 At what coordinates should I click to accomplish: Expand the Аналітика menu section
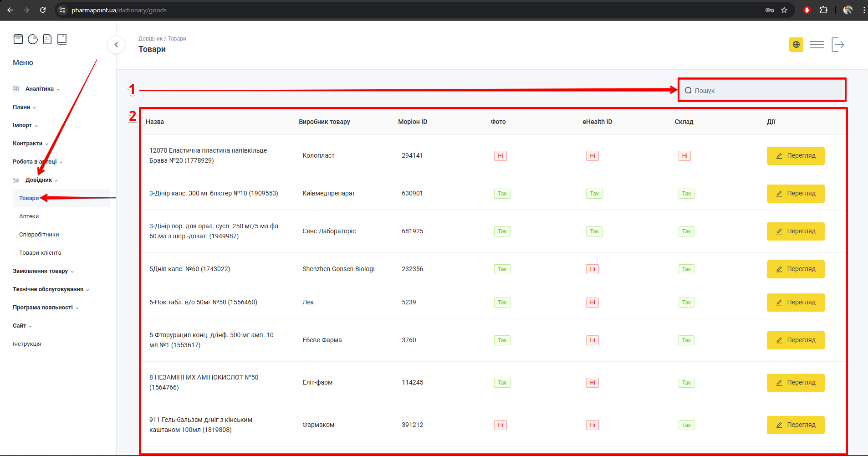40,89
